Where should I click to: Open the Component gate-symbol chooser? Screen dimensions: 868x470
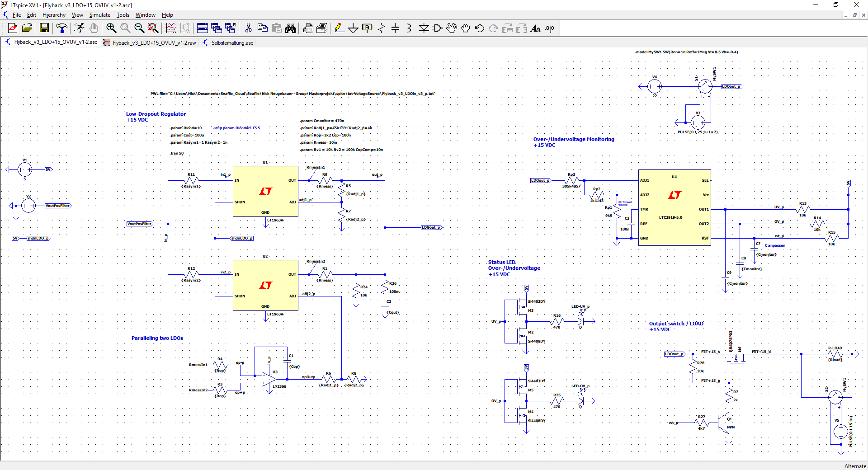pos(438,28)
